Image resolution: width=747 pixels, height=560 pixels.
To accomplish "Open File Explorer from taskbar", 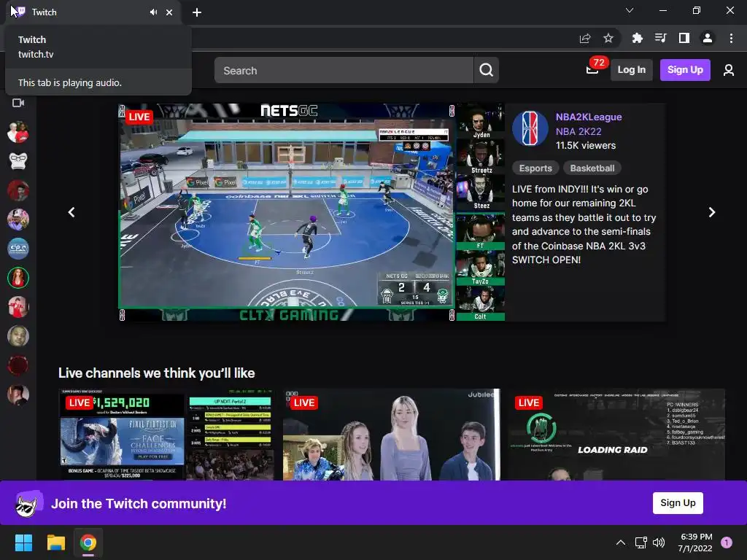I will [55, 542].
